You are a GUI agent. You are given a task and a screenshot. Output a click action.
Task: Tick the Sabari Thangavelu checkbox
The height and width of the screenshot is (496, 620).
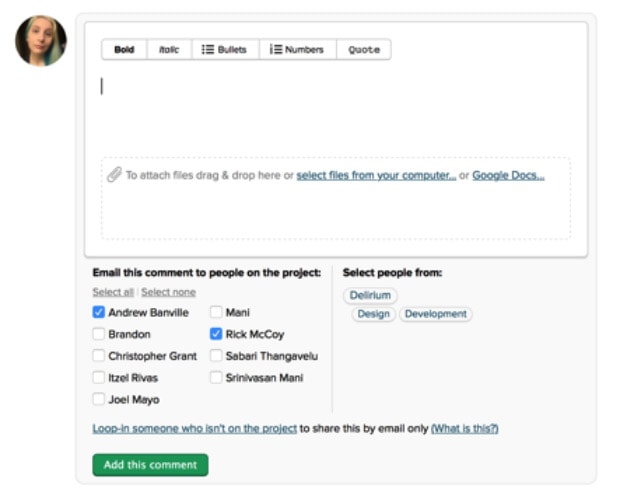(216, 356)
